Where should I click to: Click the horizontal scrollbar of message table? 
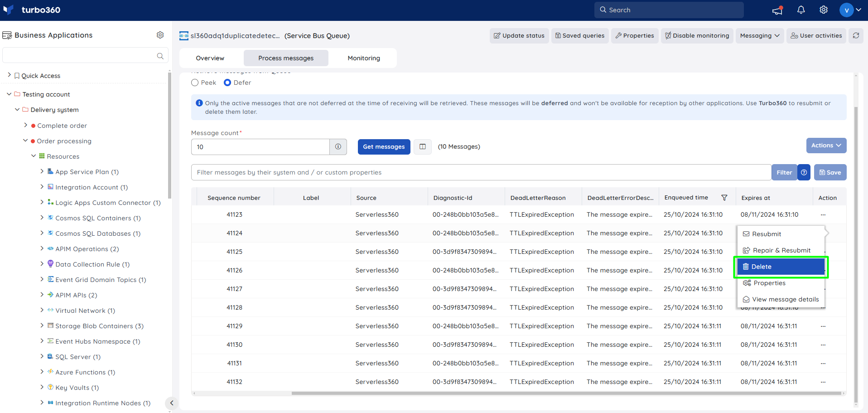click(x=566, y=393)
